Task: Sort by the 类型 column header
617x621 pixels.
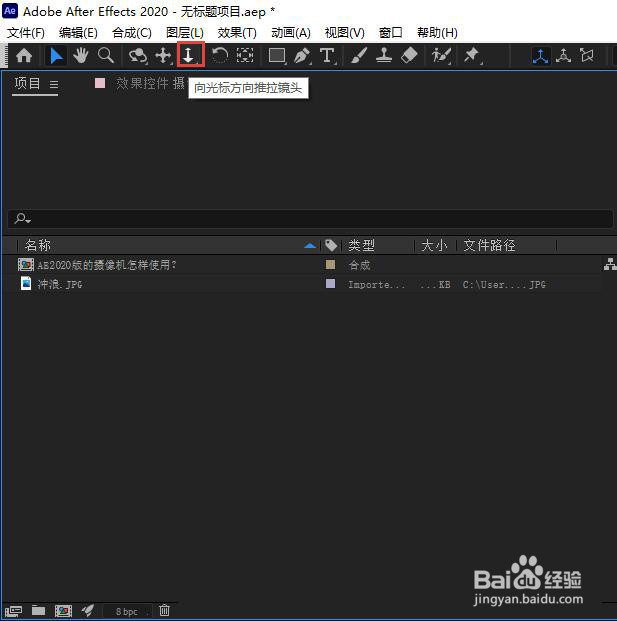Action: coord(362,246)
